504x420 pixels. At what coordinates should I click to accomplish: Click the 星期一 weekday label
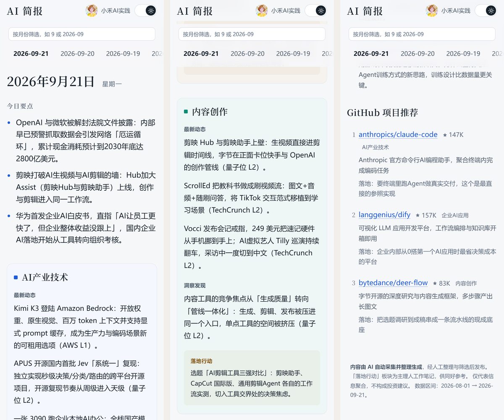[112, 84]
